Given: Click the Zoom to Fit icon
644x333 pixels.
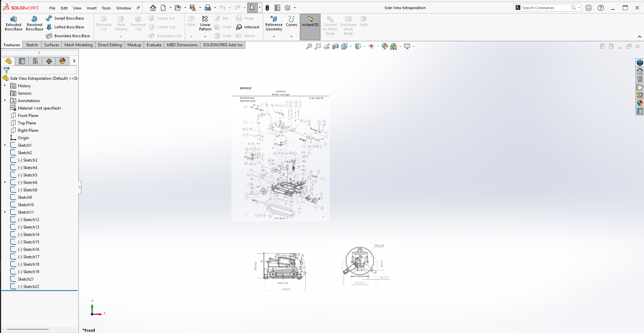Looking at the screenshot, I should [309, 47].
